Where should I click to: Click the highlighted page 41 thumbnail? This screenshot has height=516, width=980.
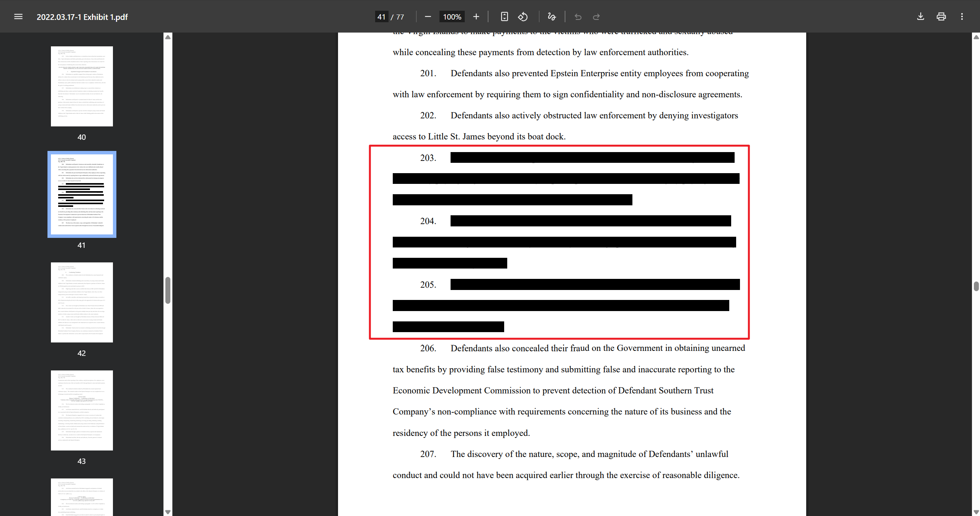pos(82,194)
